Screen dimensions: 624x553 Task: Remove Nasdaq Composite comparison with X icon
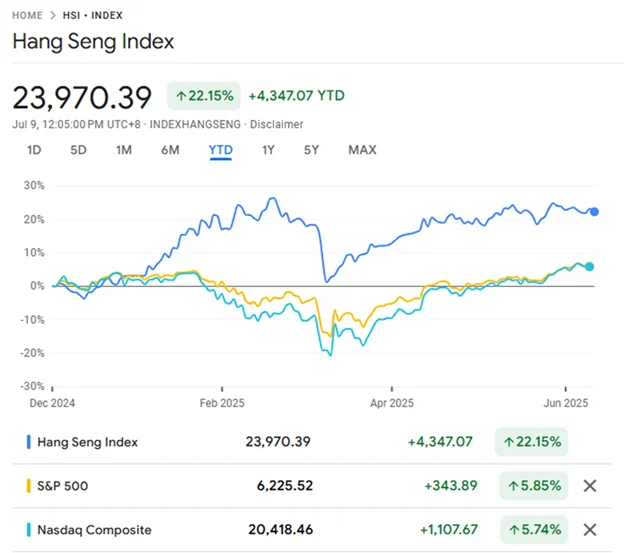(590, 530)
